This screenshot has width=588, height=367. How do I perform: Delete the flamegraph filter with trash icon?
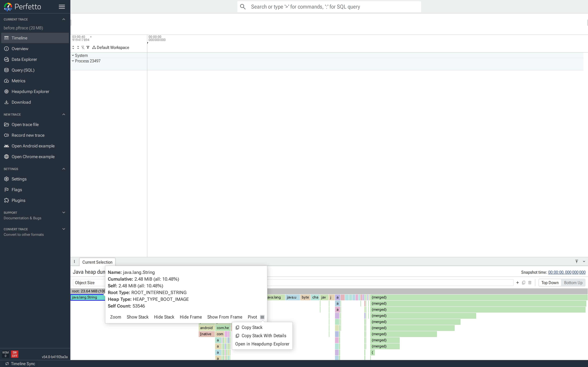pos(530,283)
